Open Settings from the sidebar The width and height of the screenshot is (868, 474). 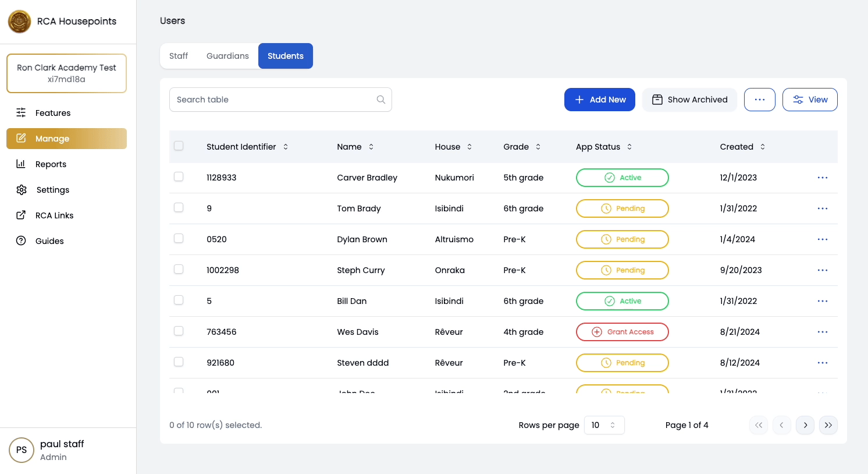click(52, 190)
